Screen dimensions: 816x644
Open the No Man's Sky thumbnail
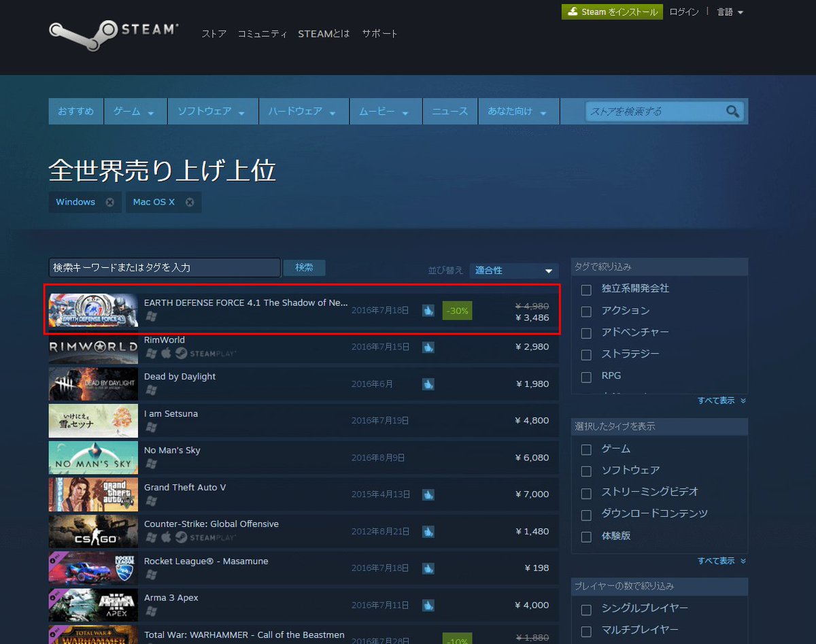93,458
